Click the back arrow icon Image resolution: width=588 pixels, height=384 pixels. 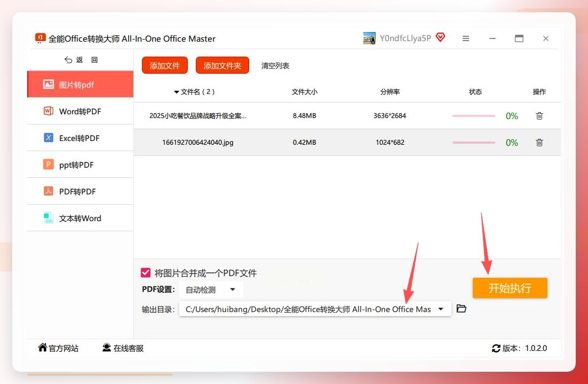(x=68, y=60)
